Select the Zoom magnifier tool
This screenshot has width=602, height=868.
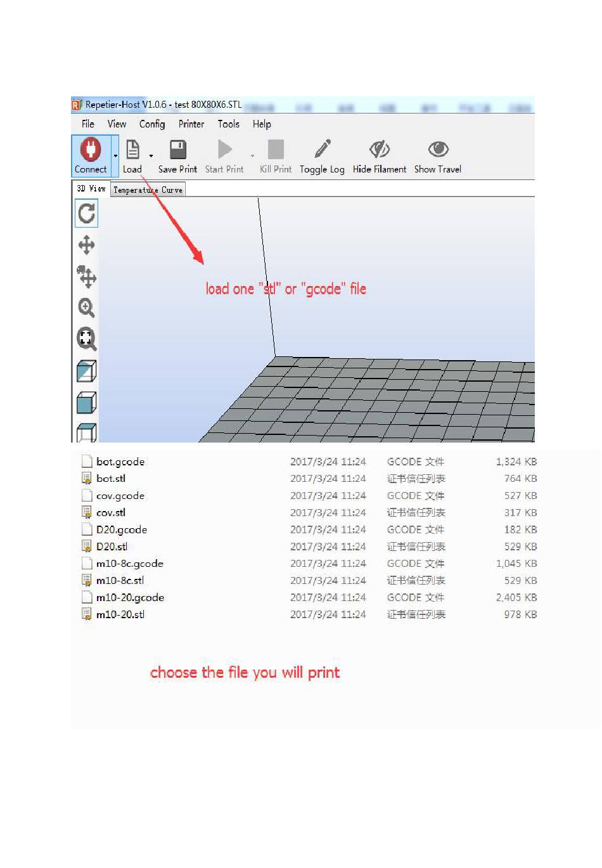[86, 308]
